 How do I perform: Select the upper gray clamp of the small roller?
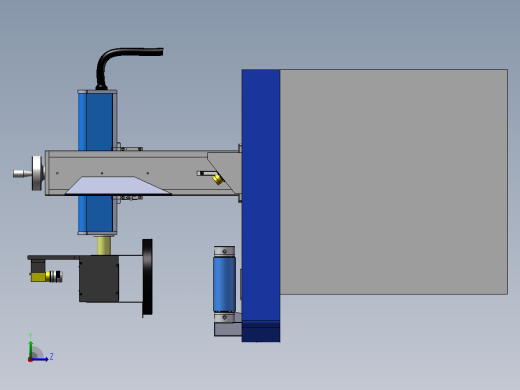click(224, 251)
